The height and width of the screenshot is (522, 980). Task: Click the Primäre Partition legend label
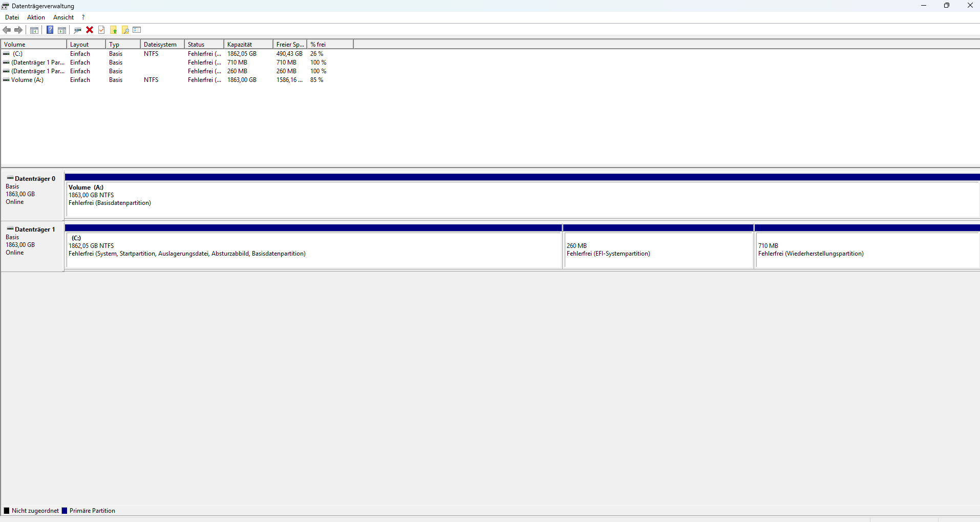92,511
